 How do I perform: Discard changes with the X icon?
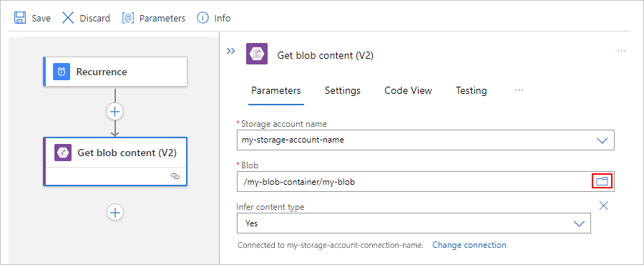point(68,18)
